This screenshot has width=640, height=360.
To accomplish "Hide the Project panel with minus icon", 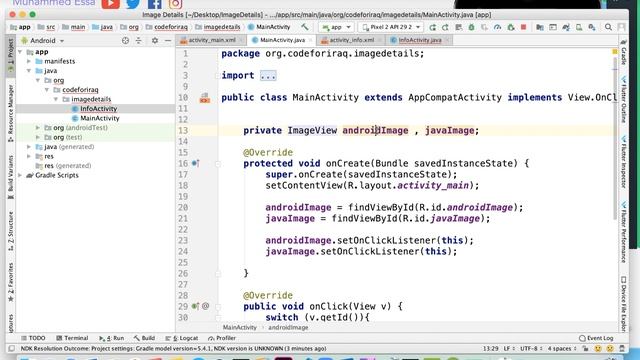I will click(x=168, y=40).
